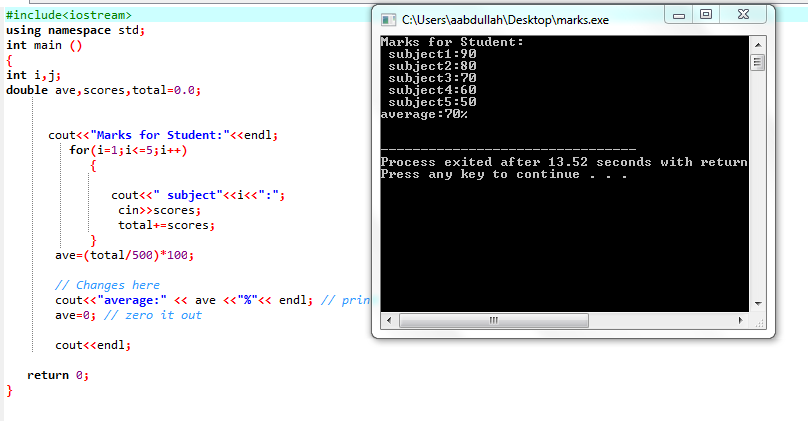Click the 'int main ()' code line
The height and width of the screenshot is (421, 808).
[x=44, y=45]
